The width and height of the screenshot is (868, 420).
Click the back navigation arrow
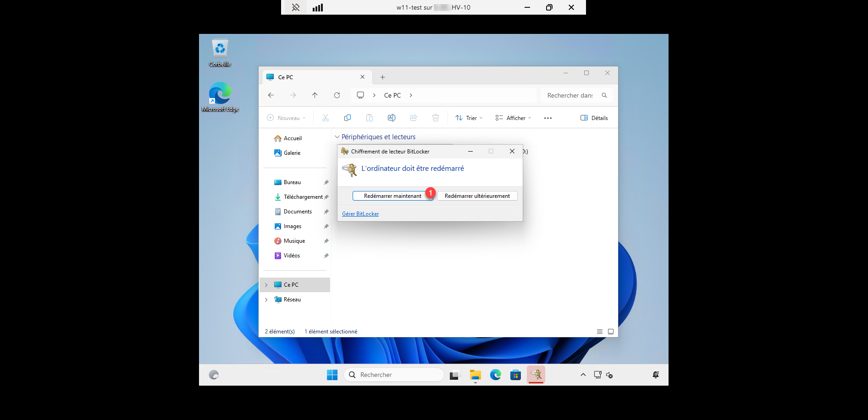tap(271, 95)
